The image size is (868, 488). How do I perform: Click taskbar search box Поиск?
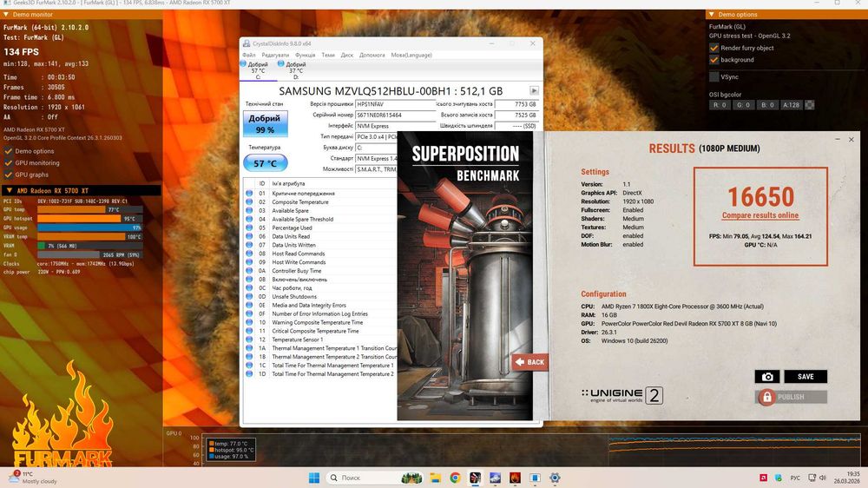point(374,478)
